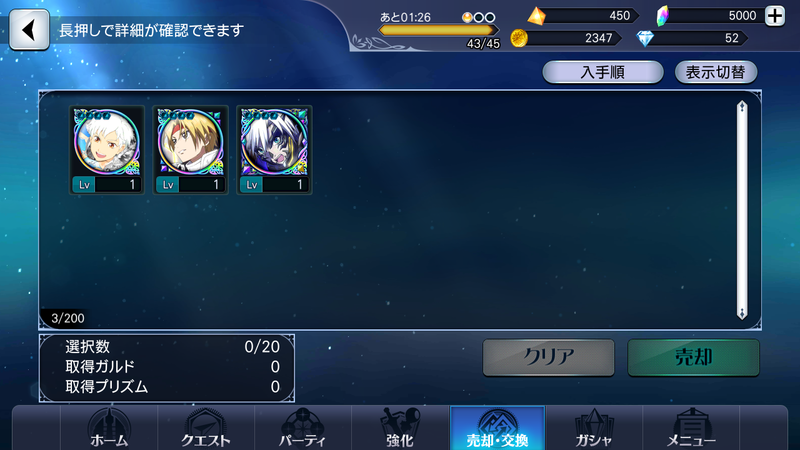Open the 入手順 sort order selector
This screenshot has width=800, height=450.
603,72
